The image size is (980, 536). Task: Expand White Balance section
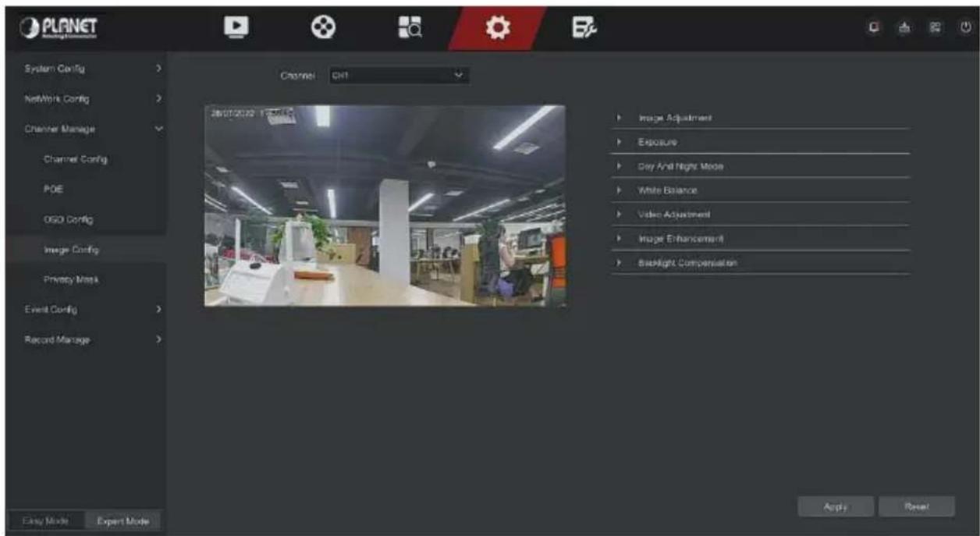click(x=761, y=190)
